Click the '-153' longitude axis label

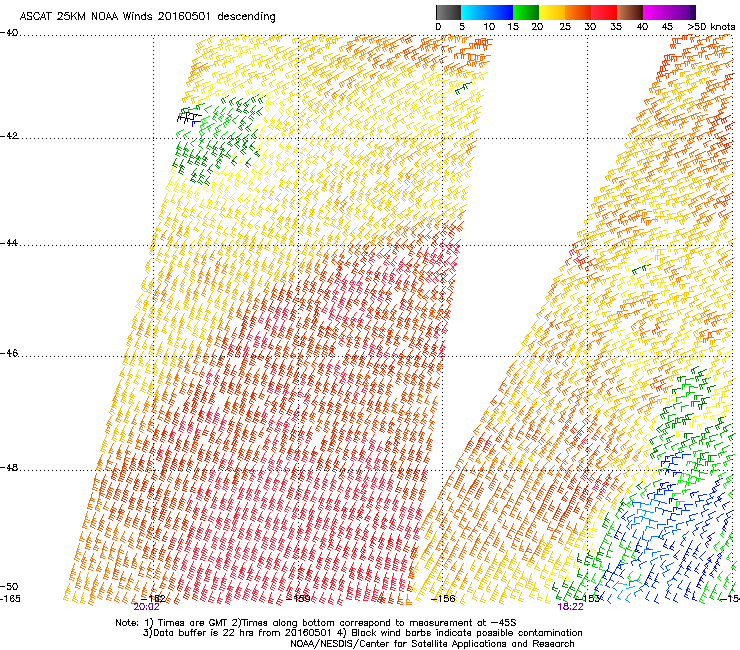point(588,599)
